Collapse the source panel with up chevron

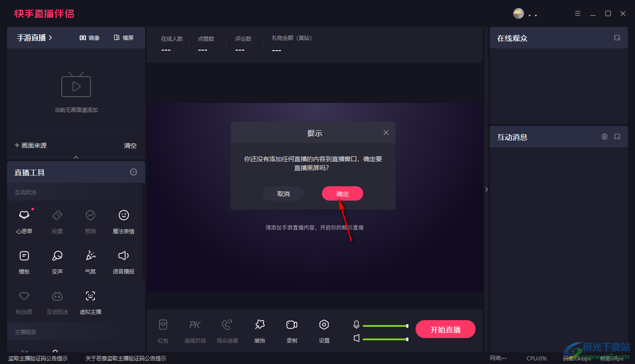[76, 157]
